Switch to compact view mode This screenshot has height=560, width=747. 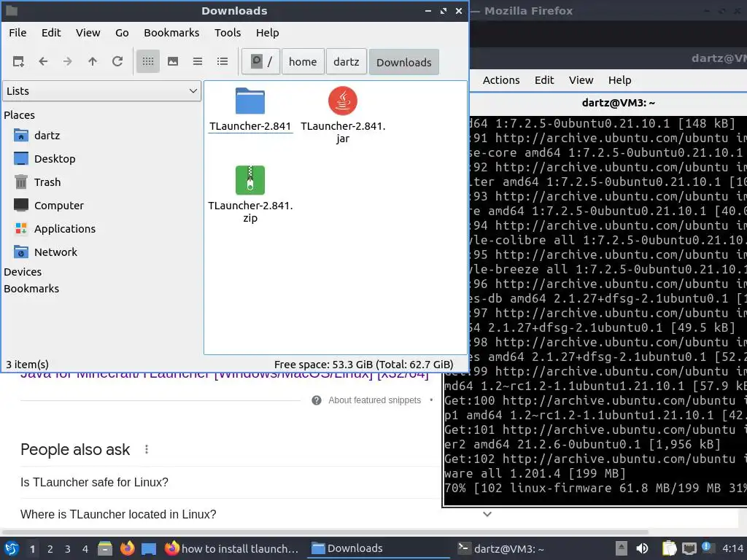[197, 61]
